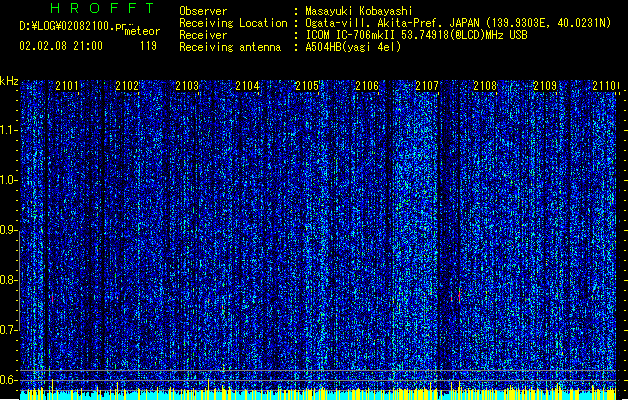The width and height of the screenshot is (629, 400).
Task: Click the 0.6 kHz axis label
Action: [x=8, y=380]
